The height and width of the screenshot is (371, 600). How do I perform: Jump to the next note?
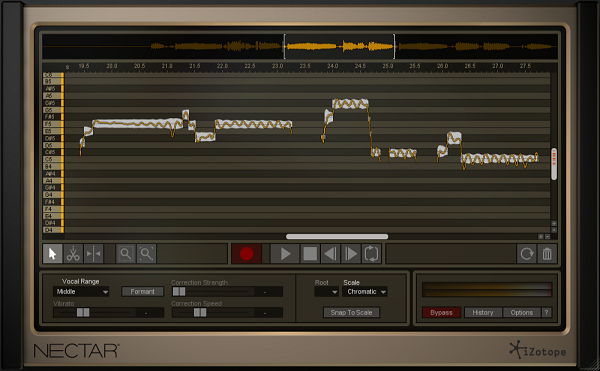351,254
